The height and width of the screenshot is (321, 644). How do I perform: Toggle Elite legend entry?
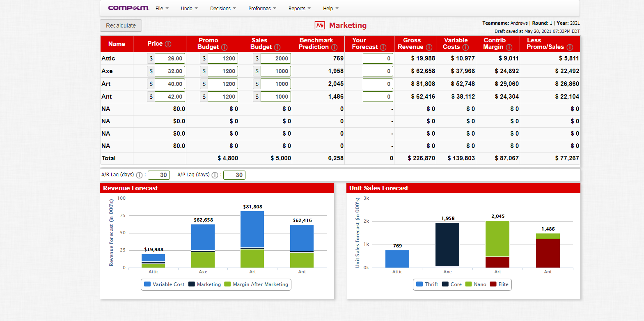click(x=499, y=284)
